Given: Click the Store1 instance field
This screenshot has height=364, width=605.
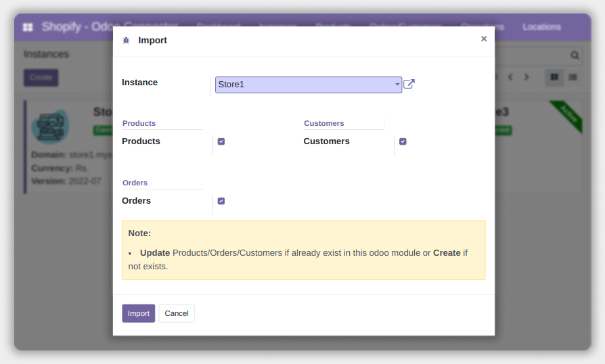Looking at the screenshot, I should tap(309, 85).
